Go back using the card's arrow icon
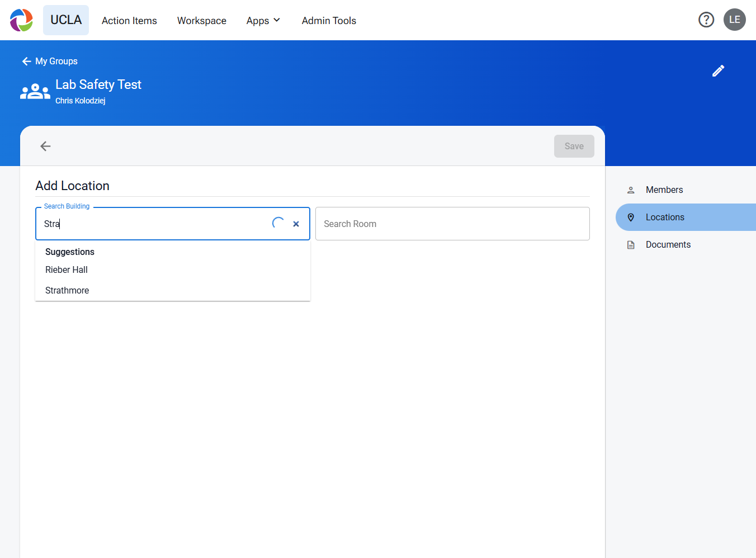Viewport: 756px width, 558px height. coord(45,146)
